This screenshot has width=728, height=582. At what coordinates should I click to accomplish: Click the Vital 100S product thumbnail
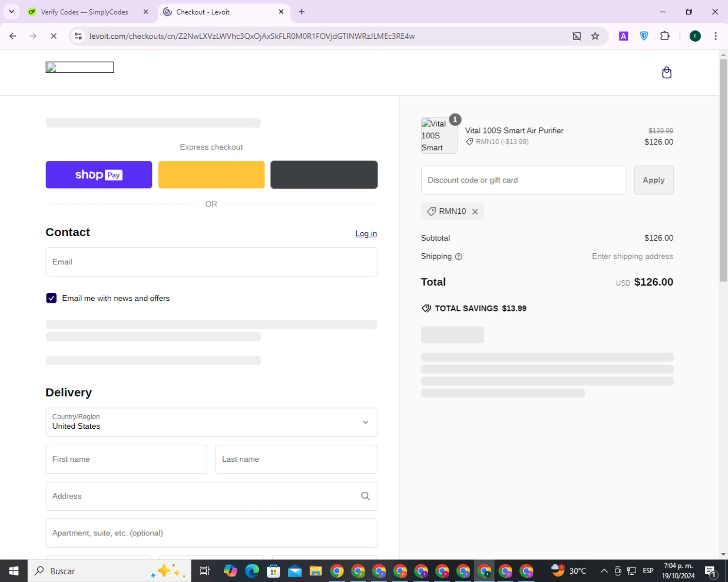coord(439,136)
